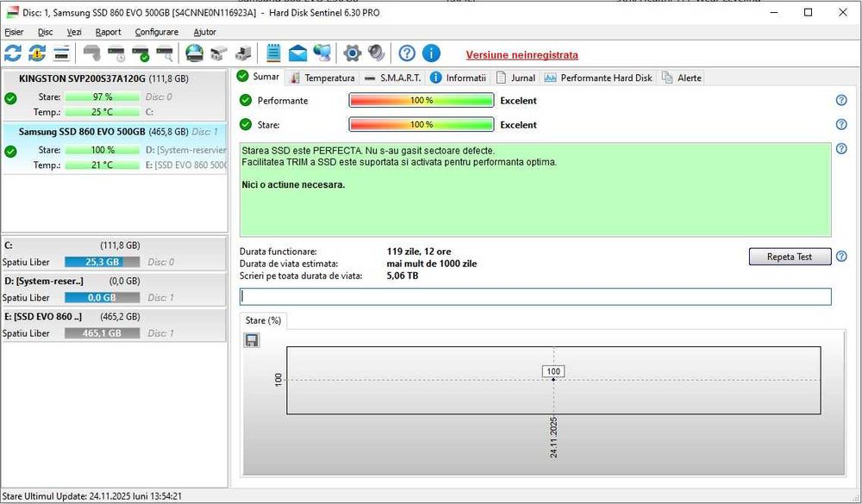Open the blue notepad report icon
The height and width of the screenshot is (504, 862).
click(x=273, y=53)
